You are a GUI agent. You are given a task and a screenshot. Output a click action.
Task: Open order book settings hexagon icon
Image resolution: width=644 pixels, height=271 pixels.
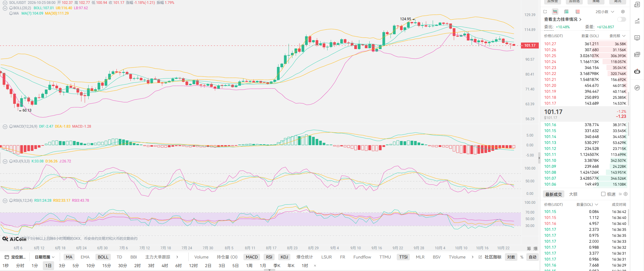623,12
